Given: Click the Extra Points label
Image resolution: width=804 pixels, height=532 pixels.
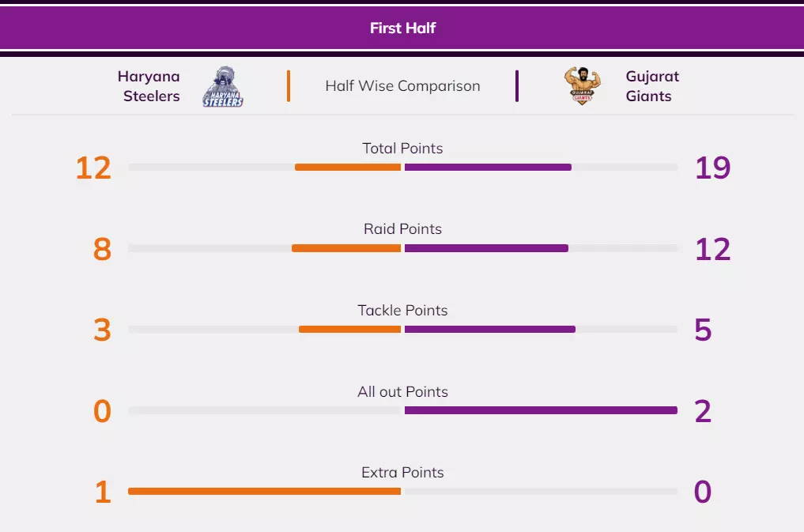Looking at the screenshot, I should coord(402,473).
